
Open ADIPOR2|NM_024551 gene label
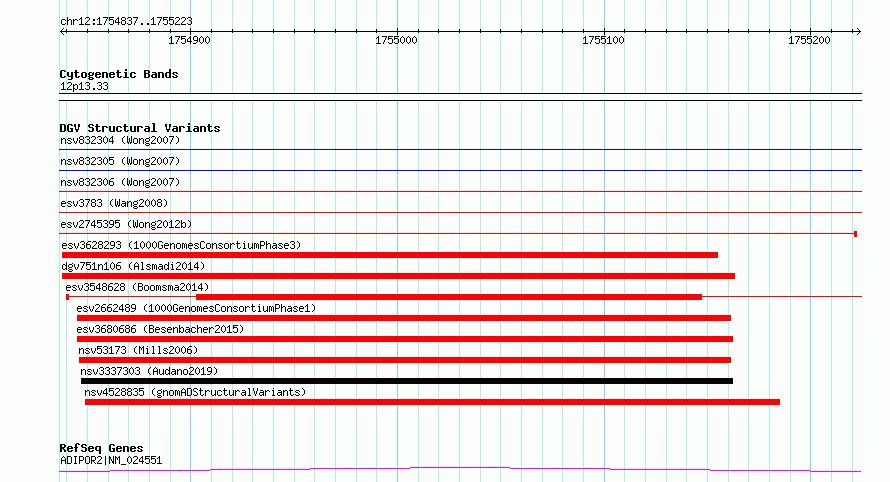[111, 460]
